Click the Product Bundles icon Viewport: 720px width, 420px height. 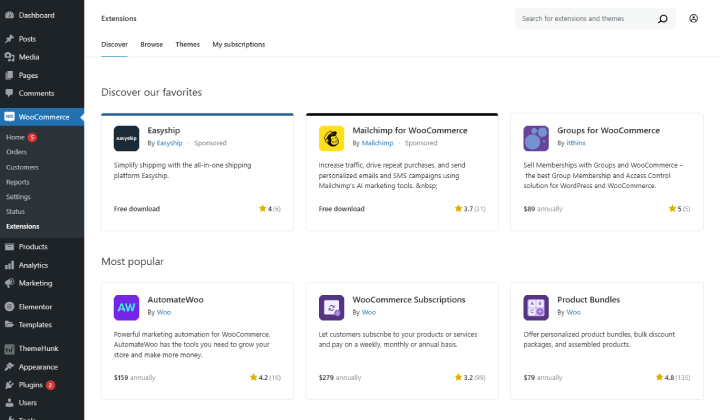[536, 308]
